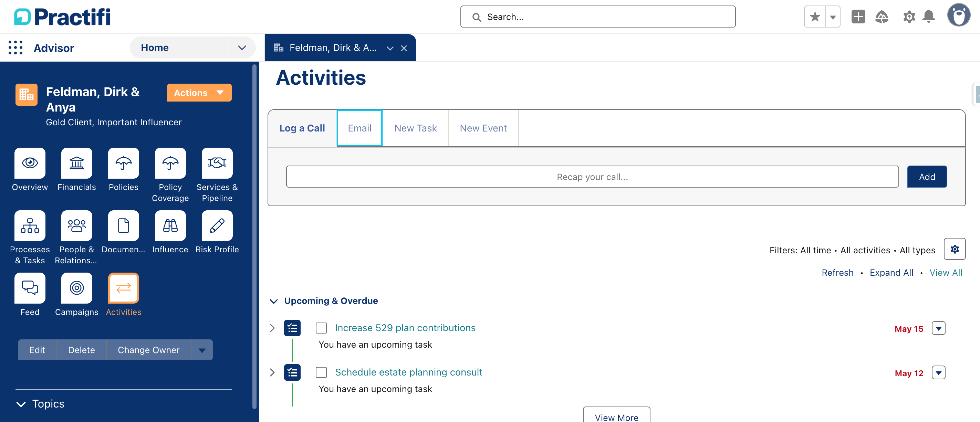
Task: Click the Refresh link
Action: (x=837, y=273)
